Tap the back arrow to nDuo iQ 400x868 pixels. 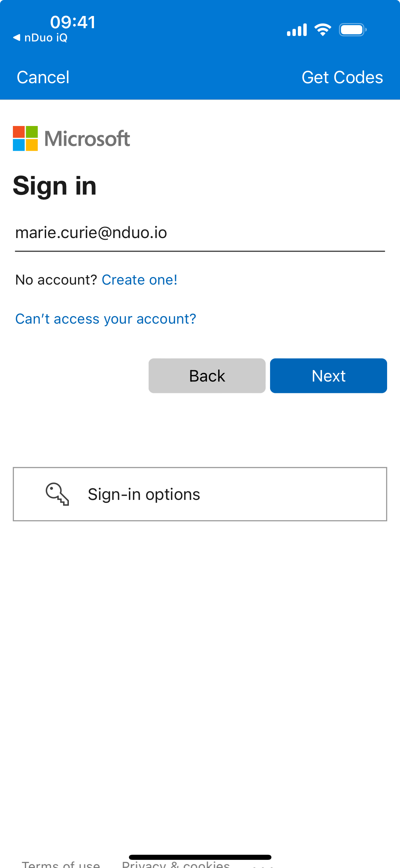pyautogui.click(x=17, y=38)
